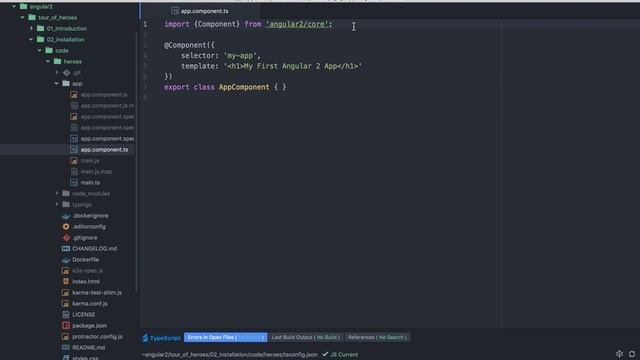Click line number 1 in the gutter
Screen dimensions: 640x360
(x=145, y=24)
